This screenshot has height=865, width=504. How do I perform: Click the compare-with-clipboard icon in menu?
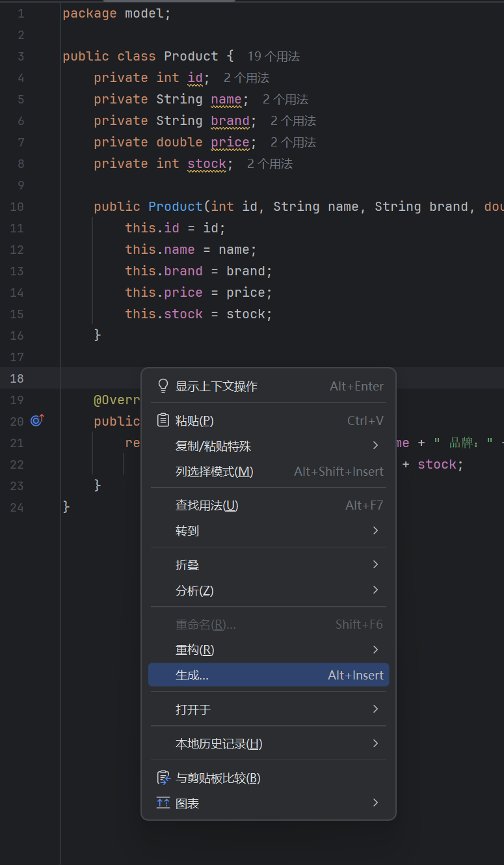163,777
